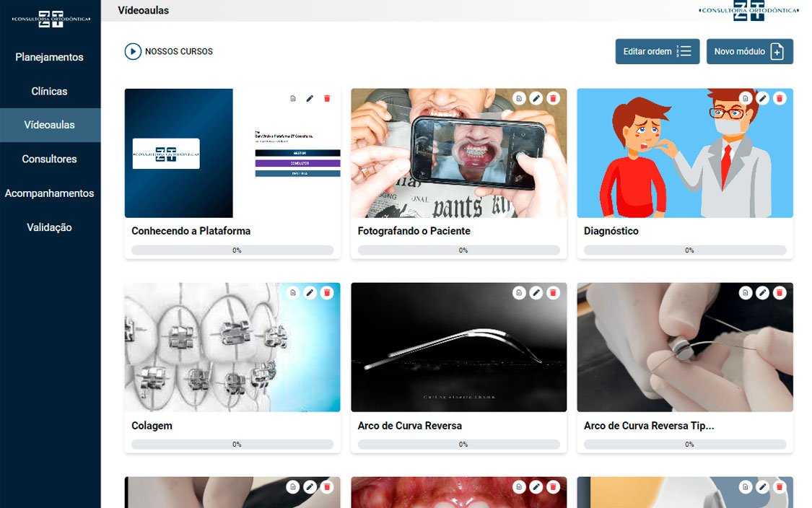Click the pencil icon on Fotografando o Paciente
Screen dimensions: 812x508
536,98
